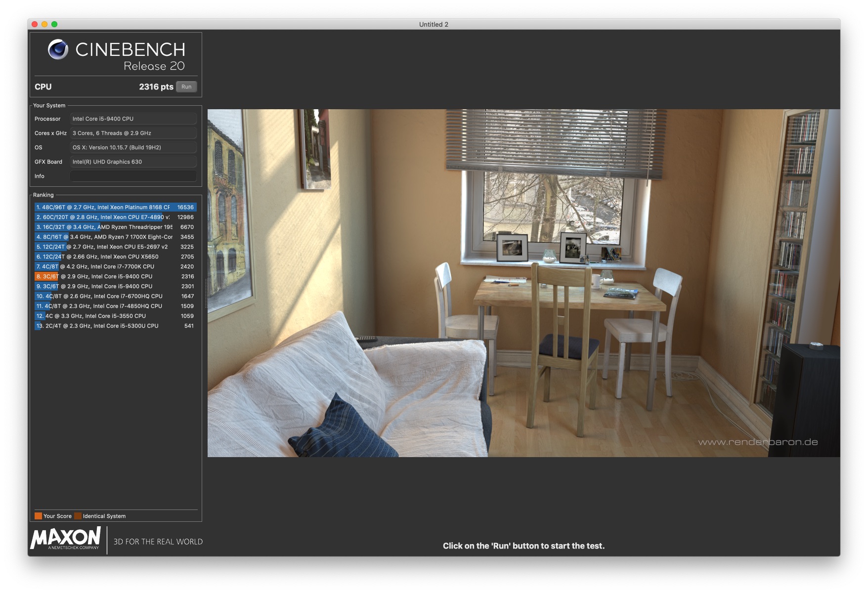Select ranking row 7, Core i7-7700K CPU

click(116, 266)
